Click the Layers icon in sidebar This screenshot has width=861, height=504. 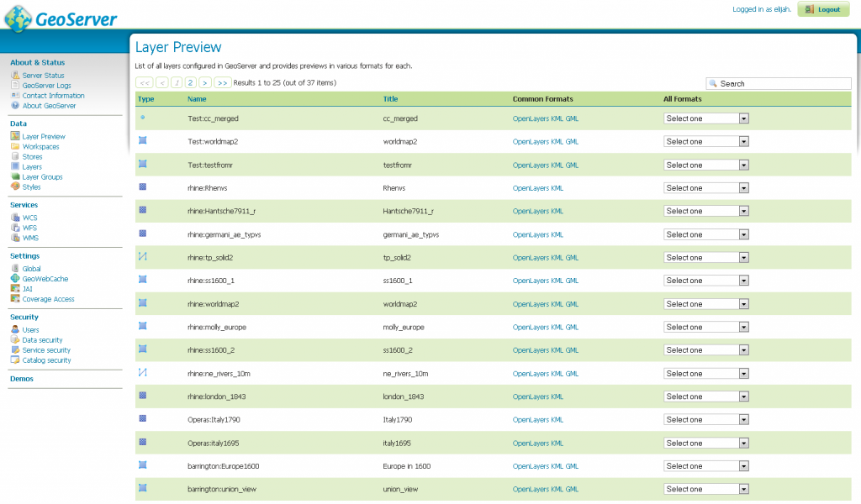pos(15,166)
